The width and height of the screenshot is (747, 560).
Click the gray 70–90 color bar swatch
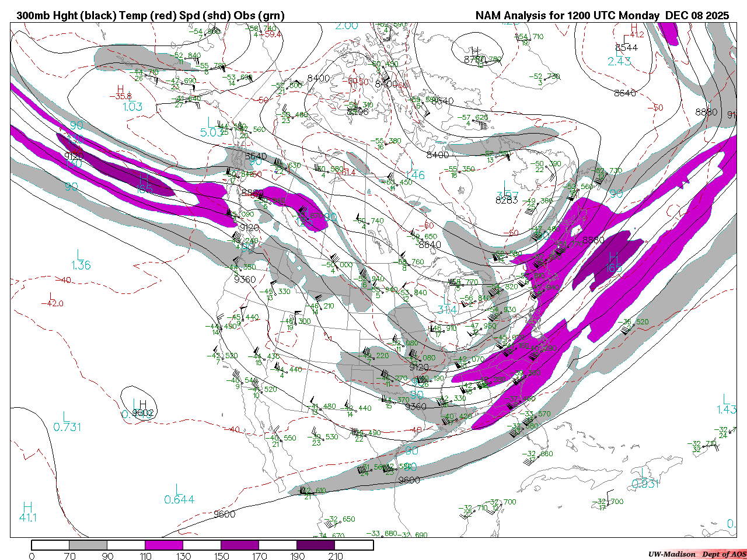click(88, 545)
